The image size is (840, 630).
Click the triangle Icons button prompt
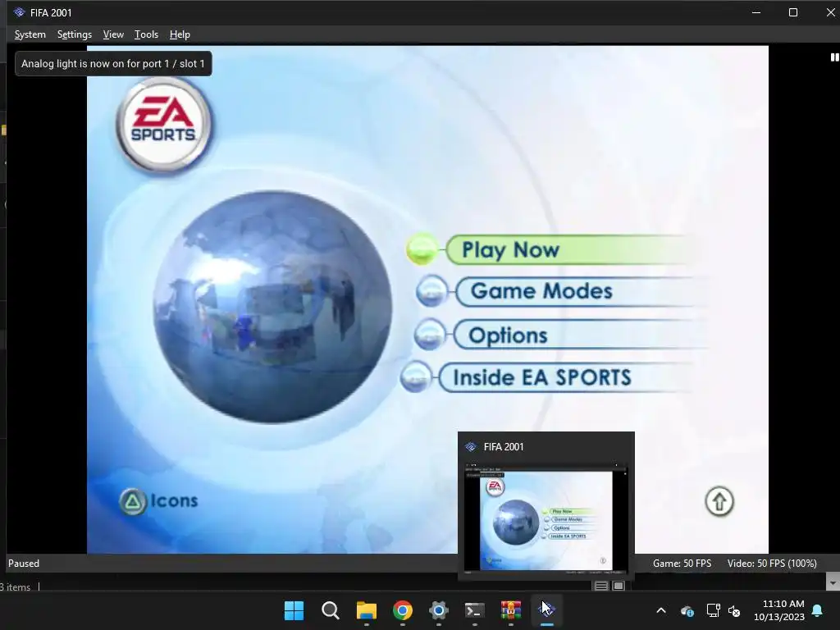click(x=158, y=501)
